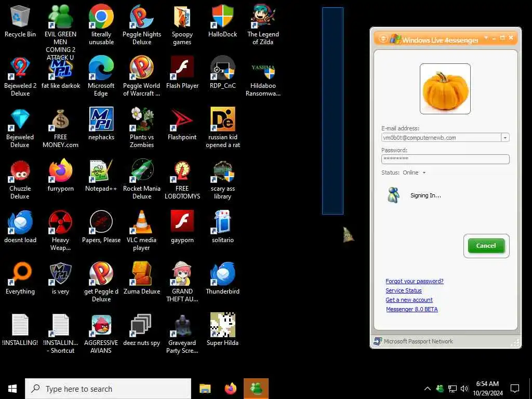The height and width of the screenshot is (399, 532).
Task: Click the Password input field
Action: 445,159
